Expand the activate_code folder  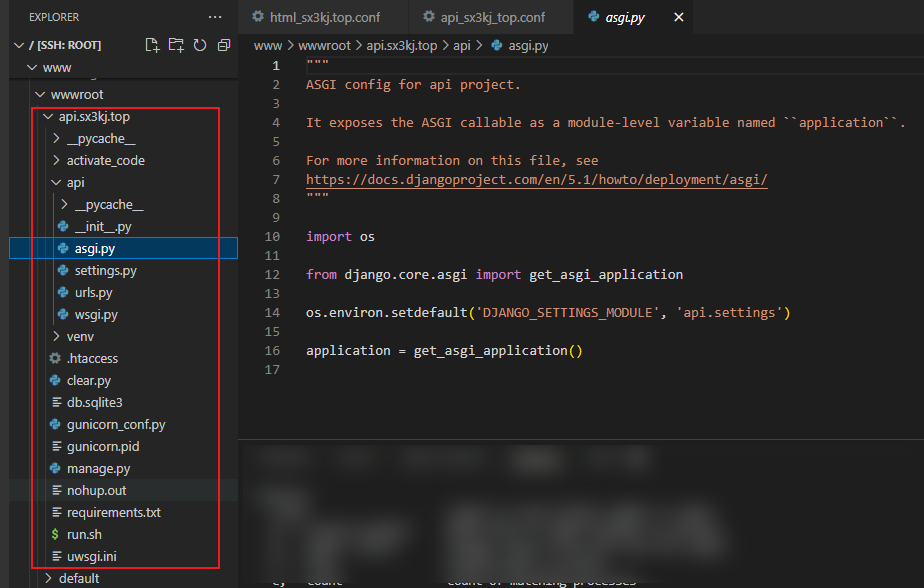click(57, 160)
